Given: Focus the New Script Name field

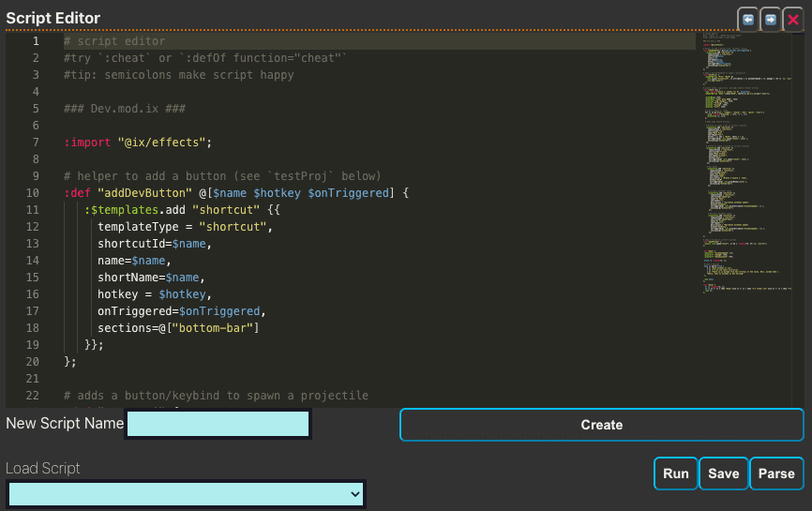Looking at the screenshot, I should pos(218,424).
